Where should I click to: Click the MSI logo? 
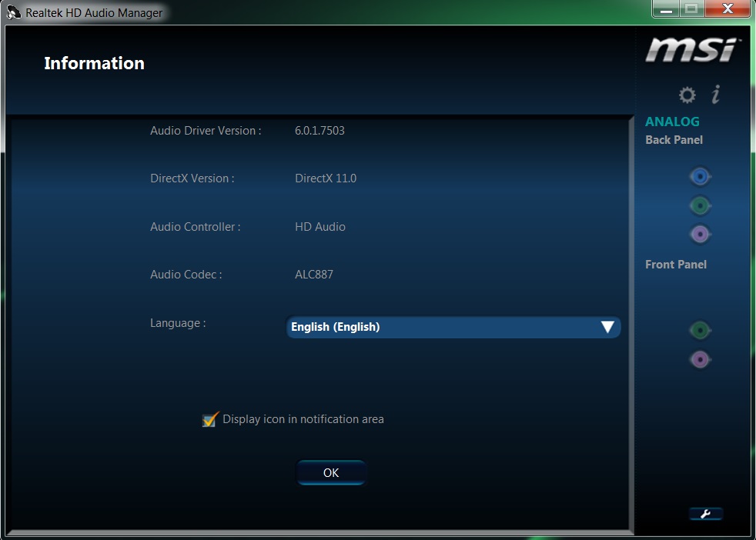(x=692, y=50)
